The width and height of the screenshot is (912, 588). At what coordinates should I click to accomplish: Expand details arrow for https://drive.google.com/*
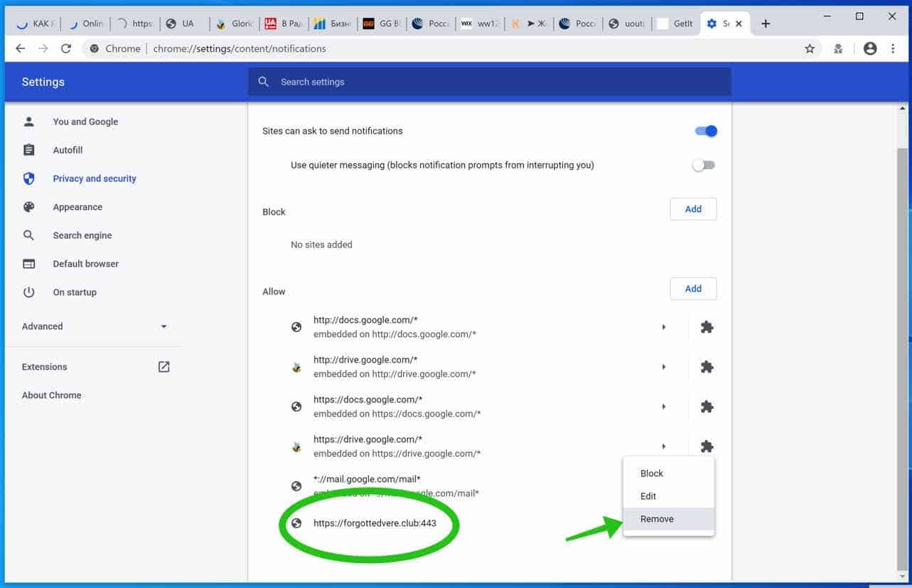point(663,447)
